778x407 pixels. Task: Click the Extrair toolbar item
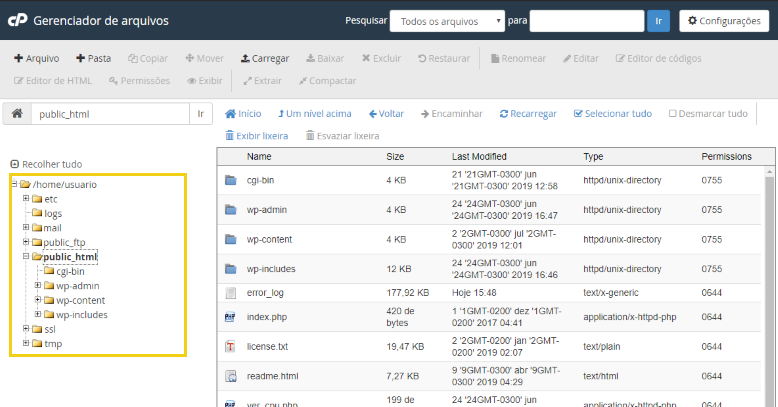262,80
